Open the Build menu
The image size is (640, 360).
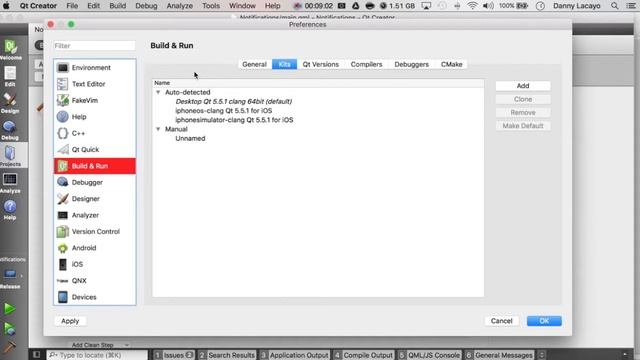pyautogui.click(x=118, y=6)
